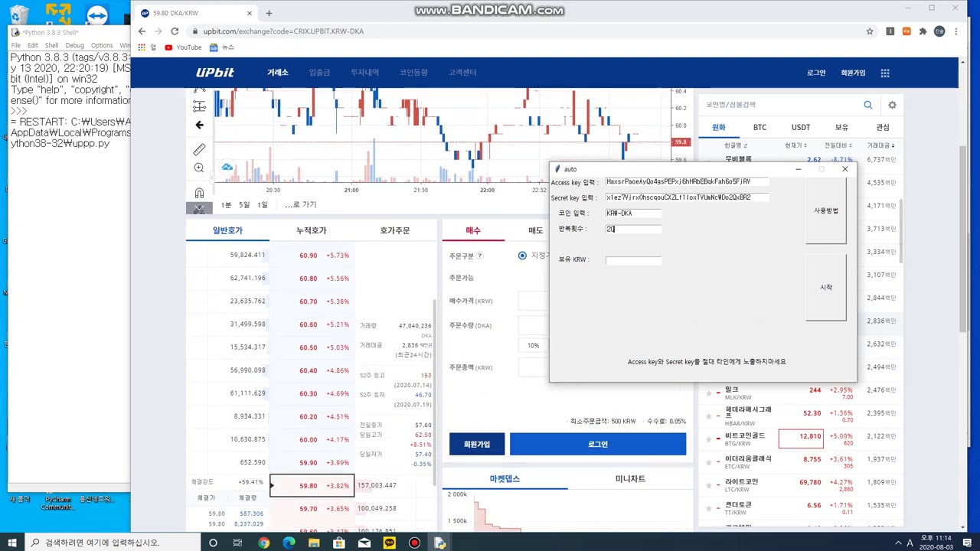
Task: Open the 보유 tab in coin list
Action: click(841, 127)
